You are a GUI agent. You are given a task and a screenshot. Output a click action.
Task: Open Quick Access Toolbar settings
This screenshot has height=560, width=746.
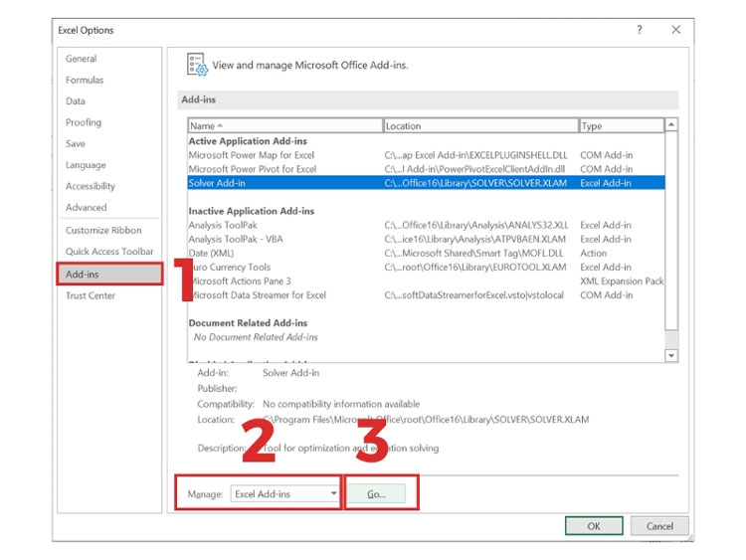pyautogui.click(x=109, y=252)
